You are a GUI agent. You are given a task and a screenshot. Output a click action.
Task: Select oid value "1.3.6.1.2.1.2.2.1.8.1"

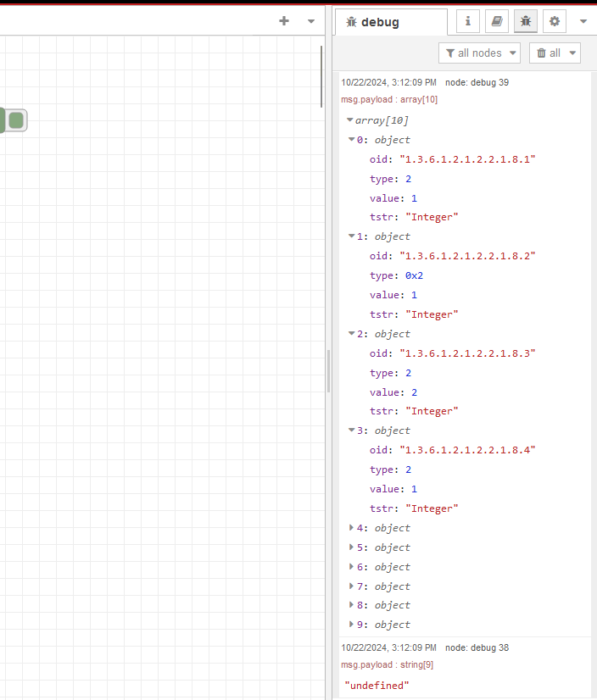point(467,159)
